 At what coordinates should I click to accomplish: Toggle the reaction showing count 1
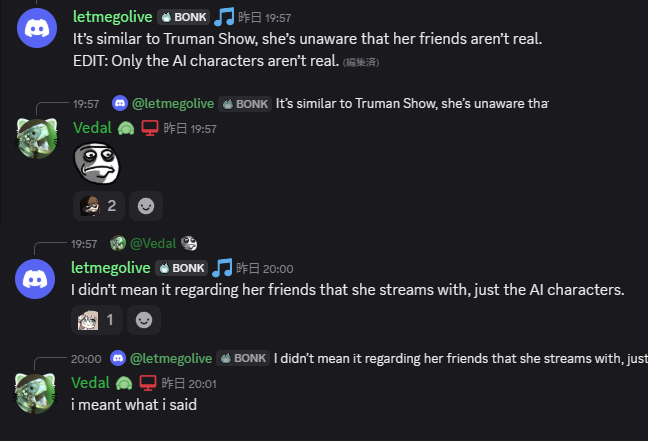click(97, 320)
